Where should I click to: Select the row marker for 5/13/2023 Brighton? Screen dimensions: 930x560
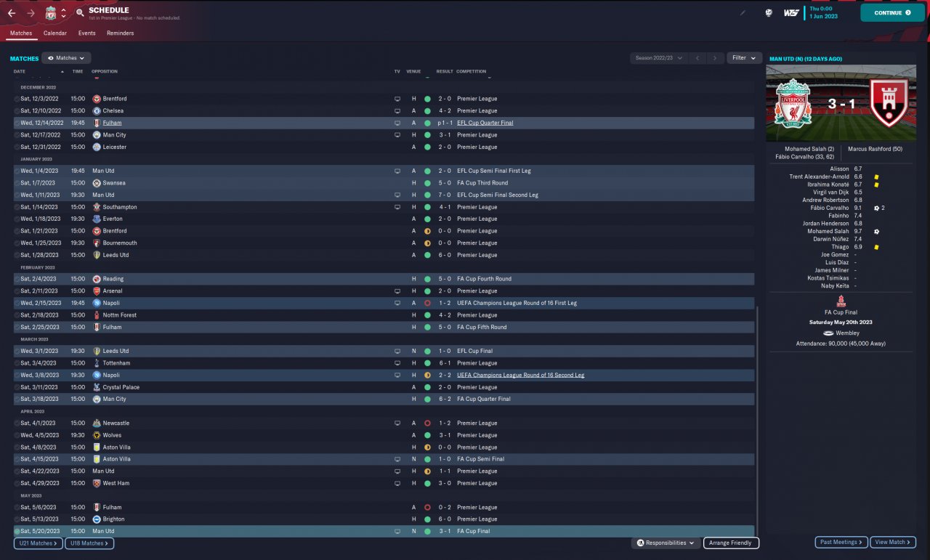point(17,519)
